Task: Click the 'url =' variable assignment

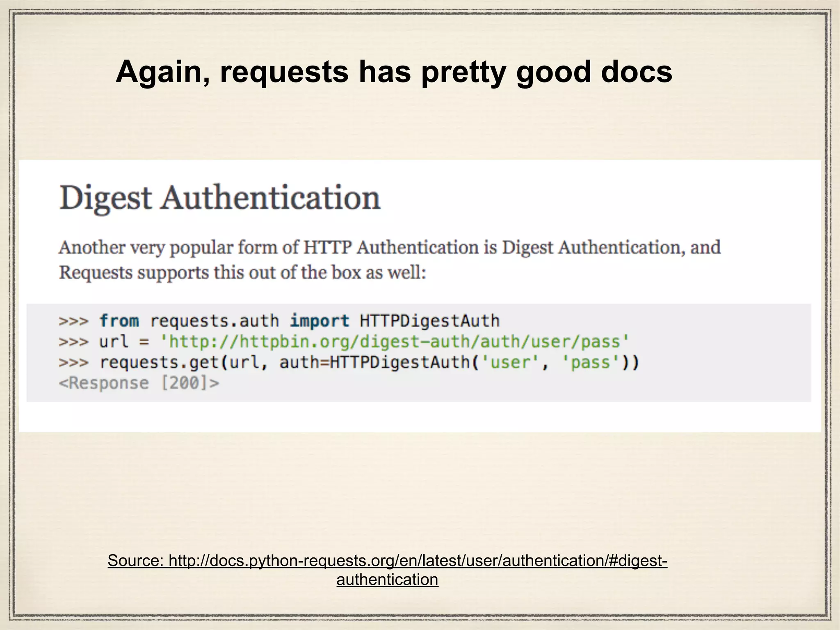Action: coord(124,342)
